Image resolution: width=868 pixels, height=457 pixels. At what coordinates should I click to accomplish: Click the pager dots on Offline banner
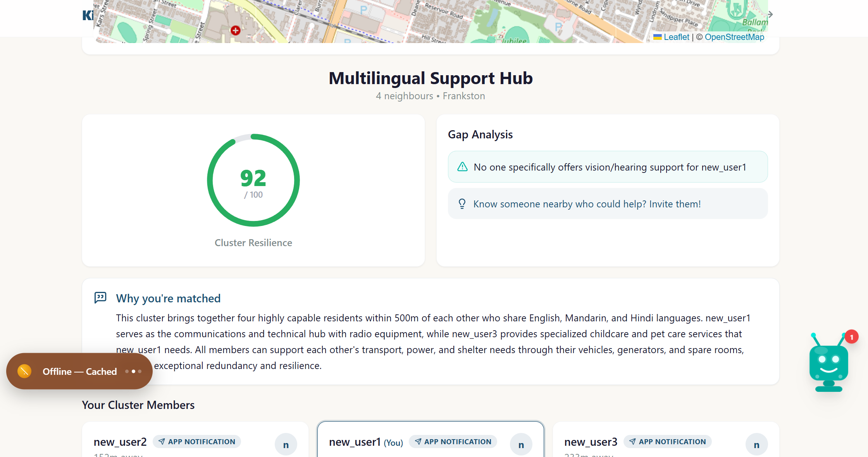[133, 371]
